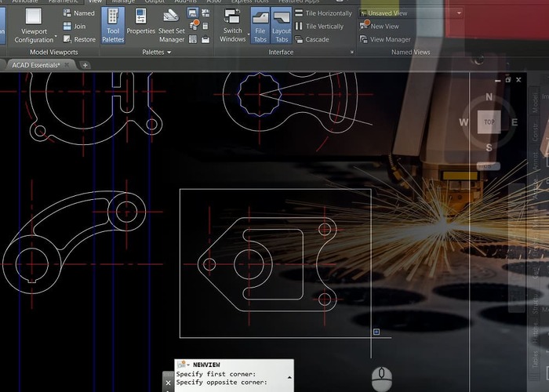549x392 pixels.
Task: Click ViewCube E compass letter
Action: 514,122
